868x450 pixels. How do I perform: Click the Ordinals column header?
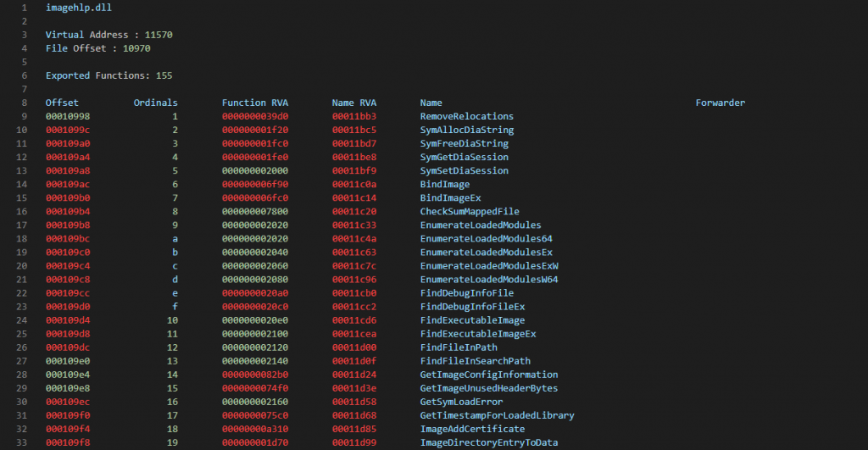point(156,103)
